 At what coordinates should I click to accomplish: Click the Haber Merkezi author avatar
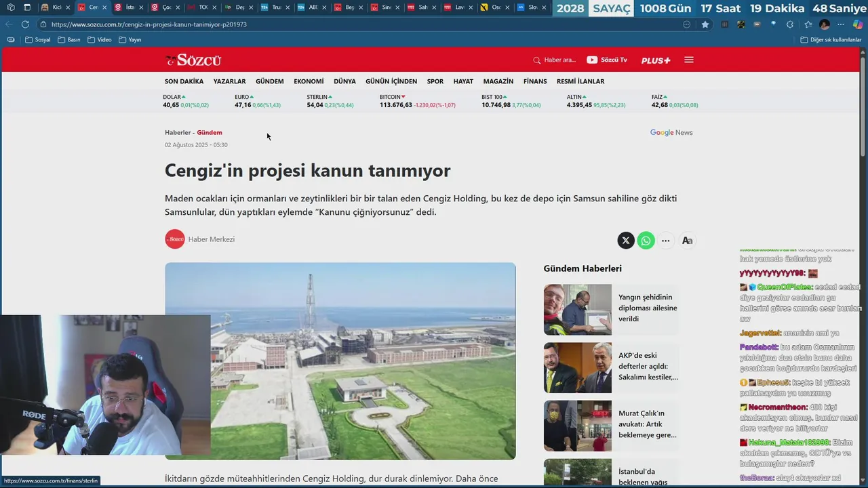[x=175, y=239]
